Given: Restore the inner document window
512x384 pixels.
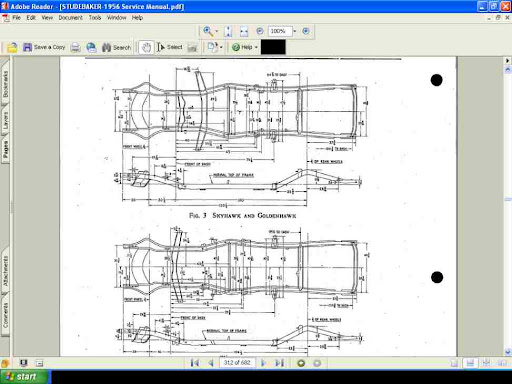Looking at the screenshot, I should (498, 18).
